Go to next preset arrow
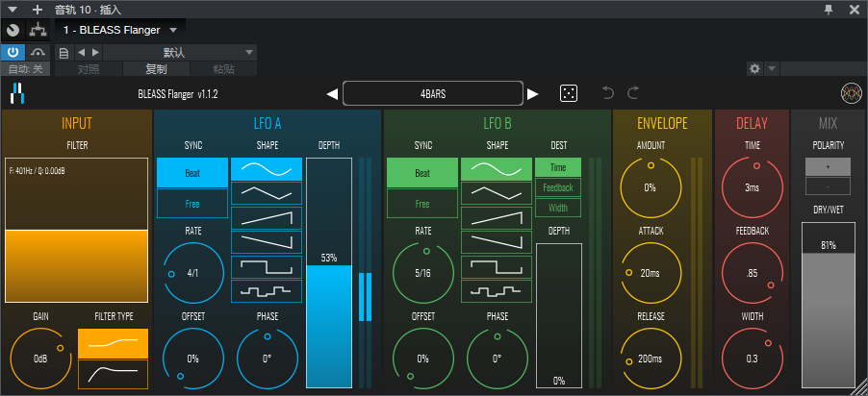The height and width of the screenshot is (396, 868). coord(532,94)
